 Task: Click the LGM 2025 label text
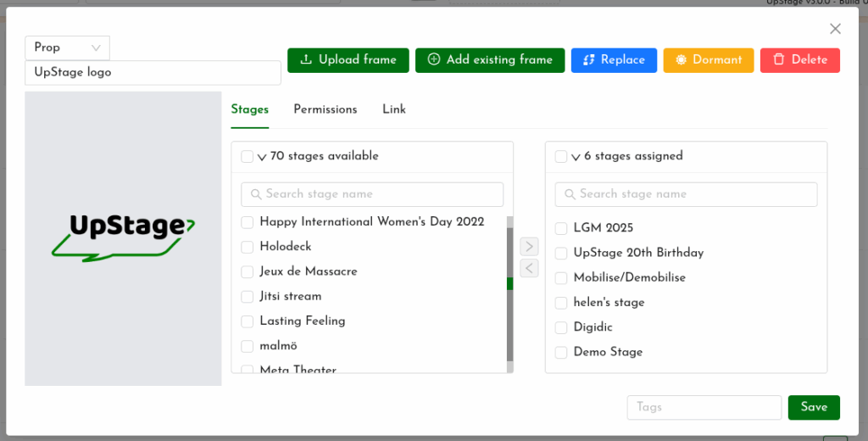pos(604,228)
